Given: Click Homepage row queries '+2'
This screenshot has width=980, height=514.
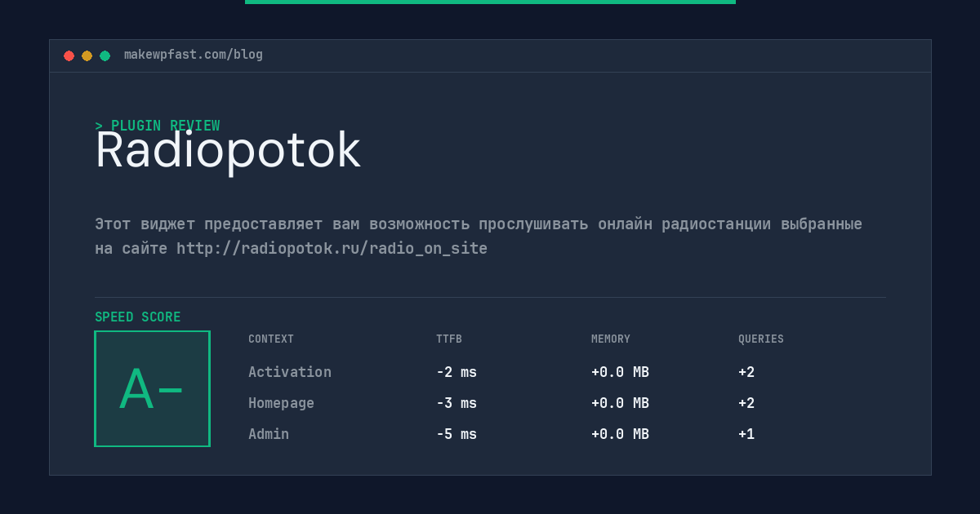Looking at the screenshot, I should 746,403.
